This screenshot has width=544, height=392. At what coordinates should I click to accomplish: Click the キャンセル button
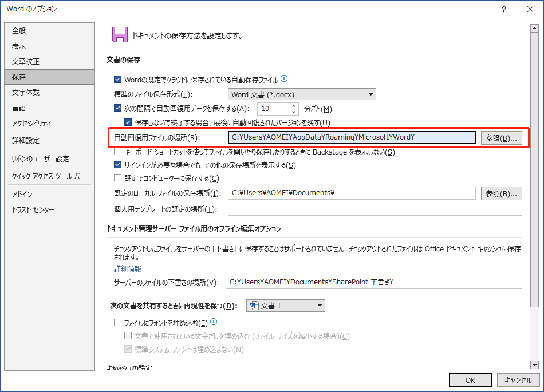(x=518, y=380)
